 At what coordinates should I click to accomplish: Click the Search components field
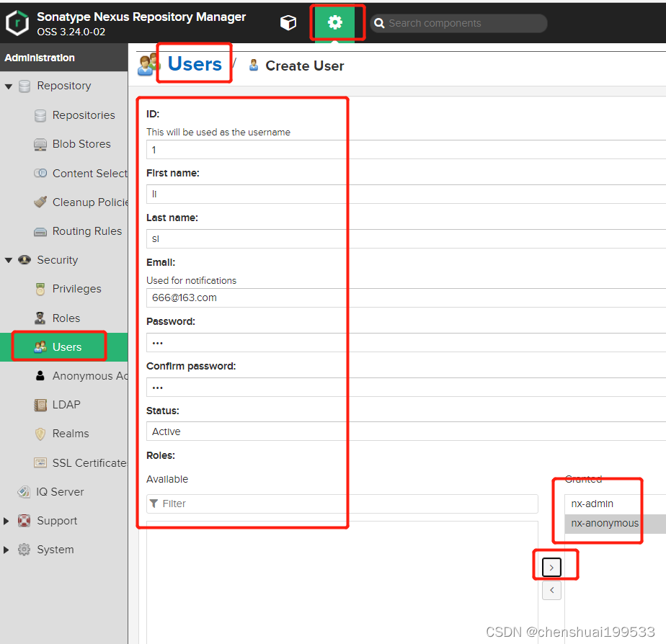(x=458, y=23)
